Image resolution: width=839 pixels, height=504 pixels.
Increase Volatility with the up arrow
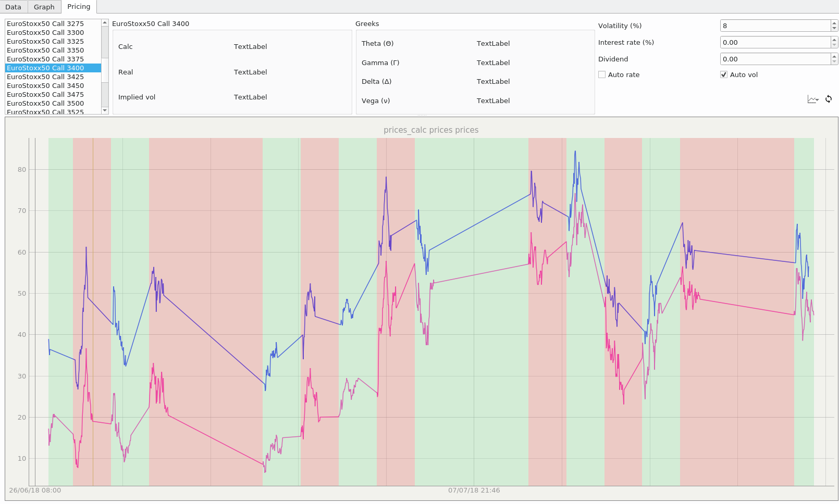834,23
